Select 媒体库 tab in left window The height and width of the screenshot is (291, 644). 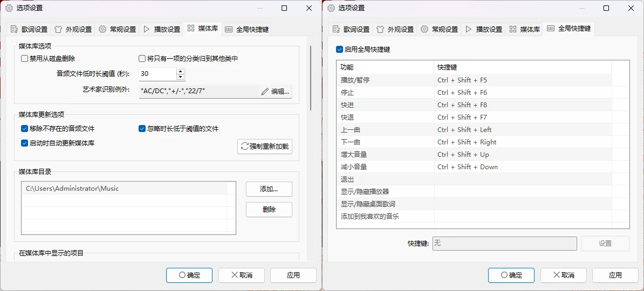[202, 29]
